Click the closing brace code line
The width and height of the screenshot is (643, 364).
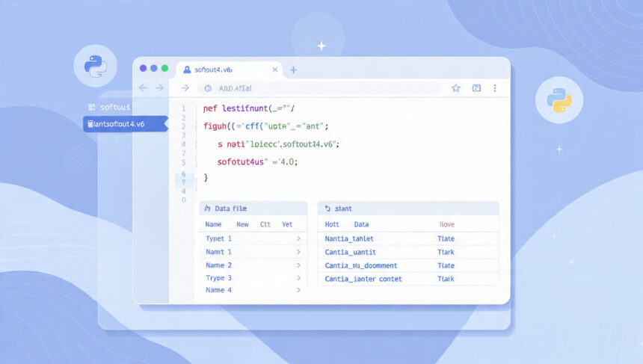pyautogui.click(x=206, y=177)
